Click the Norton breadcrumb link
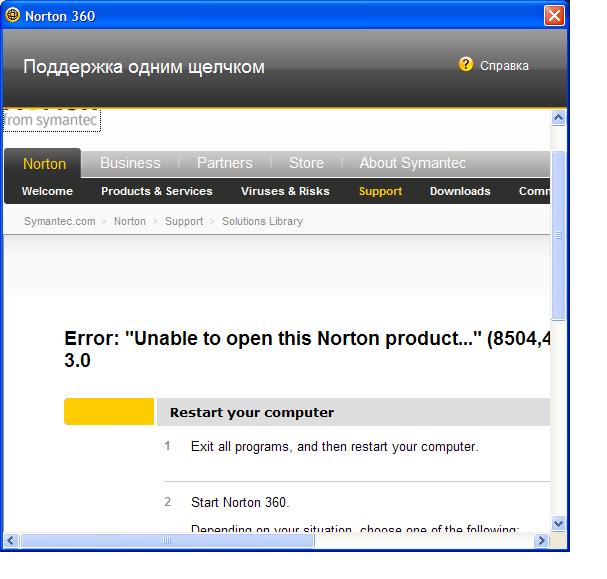 [x=130, y=221]
